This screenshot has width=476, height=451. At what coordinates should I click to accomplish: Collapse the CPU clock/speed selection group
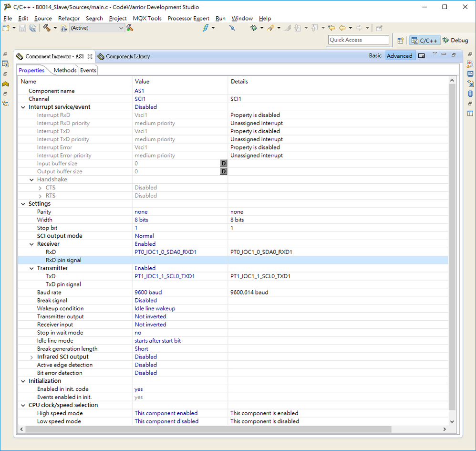(23, 406)
